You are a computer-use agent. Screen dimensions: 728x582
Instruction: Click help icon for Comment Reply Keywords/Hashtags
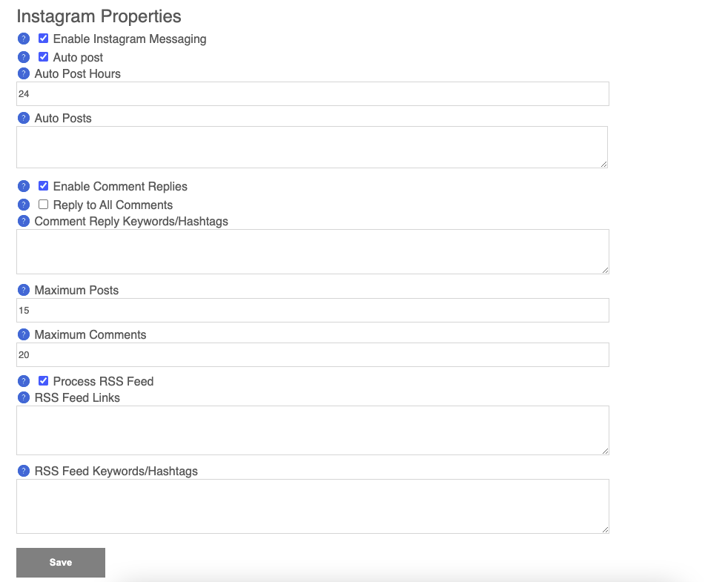[24, 221]
